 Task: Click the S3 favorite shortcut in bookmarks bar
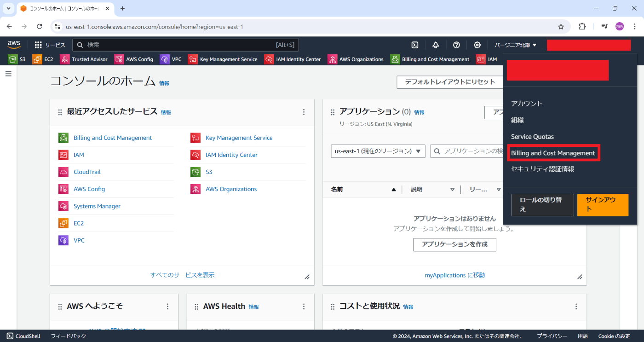click(17, 59)
